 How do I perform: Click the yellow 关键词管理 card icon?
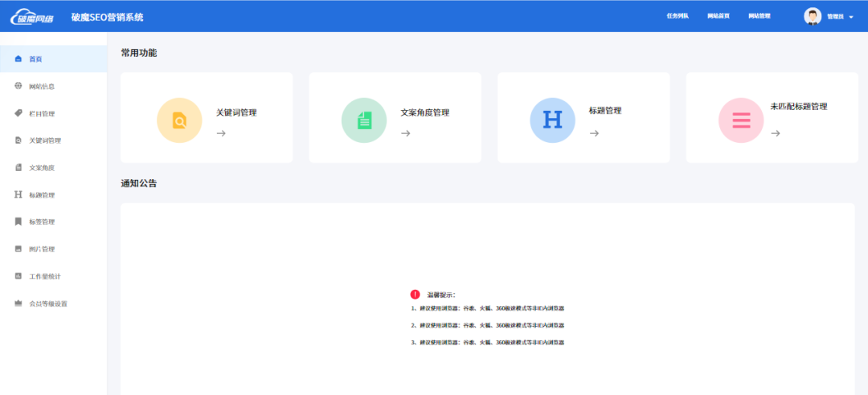179,120
